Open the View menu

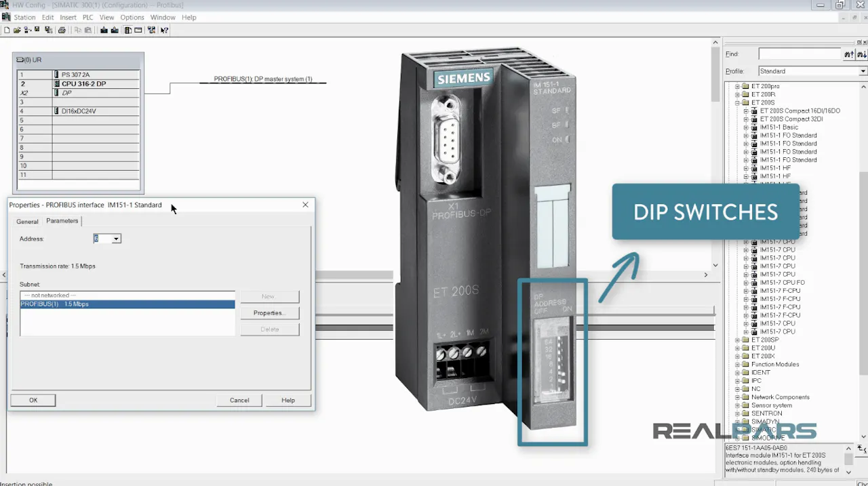coord(107,18)
